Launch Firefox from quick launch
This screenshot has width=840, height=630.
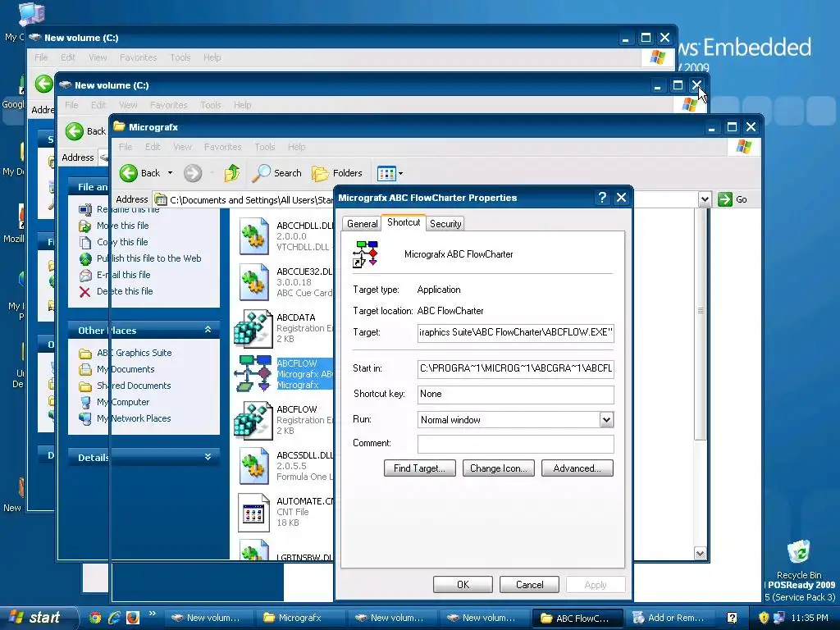132,618
